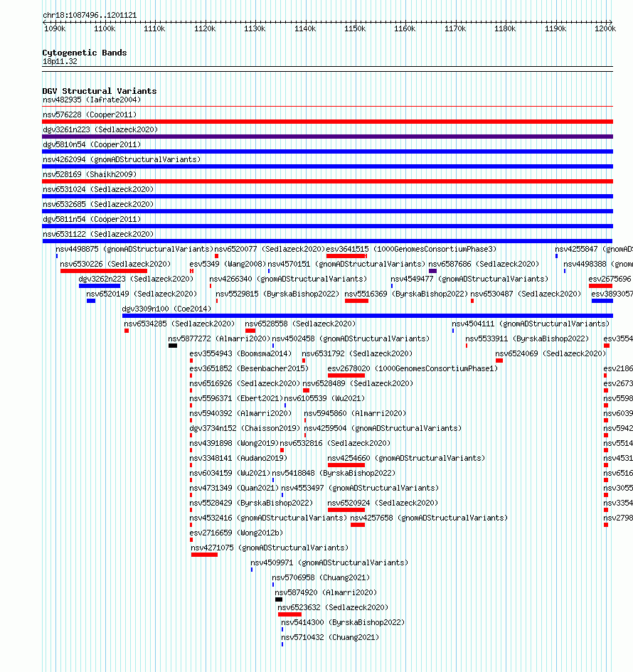
Task: Open nsv5874920 (Almarri2020) label
Action: [326, 593]
